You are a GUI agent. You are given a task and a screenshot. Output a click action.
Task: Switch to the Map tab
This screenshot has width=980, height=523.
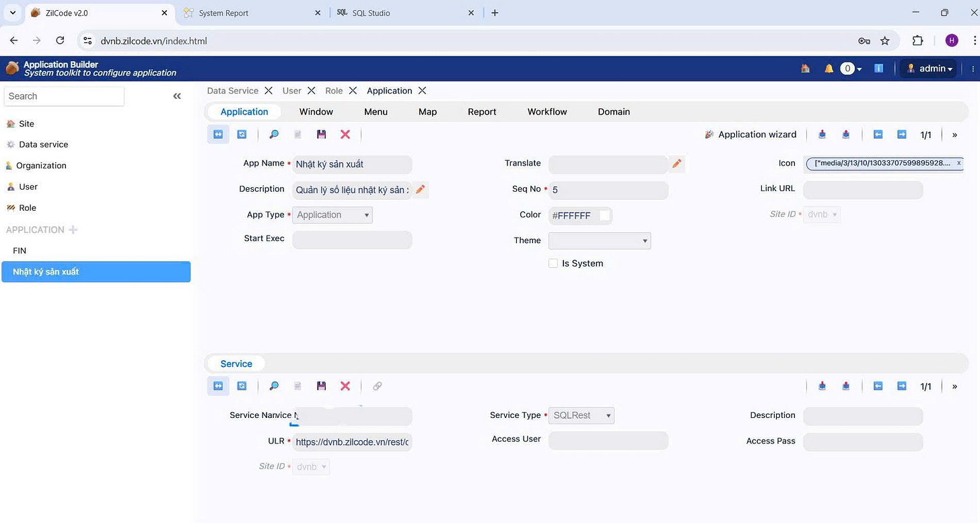(427, 112)
